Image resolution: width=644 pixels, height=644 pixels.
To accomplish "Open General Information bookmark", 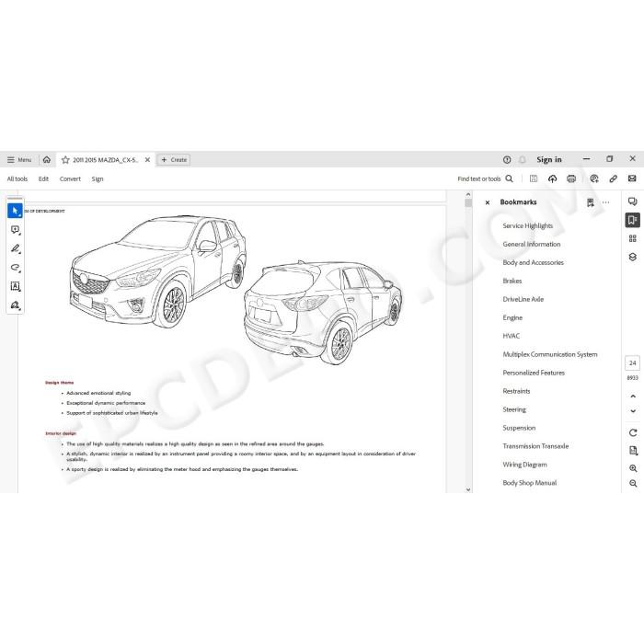I will [x=532, y=244].
